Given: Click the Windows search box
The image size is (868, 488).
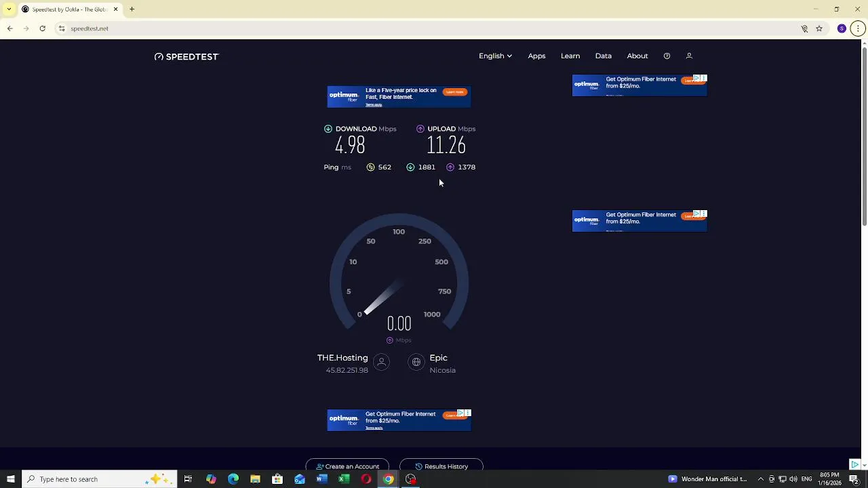Looking at the screenshot, I should pyautogui.click(x=100, y=479).
